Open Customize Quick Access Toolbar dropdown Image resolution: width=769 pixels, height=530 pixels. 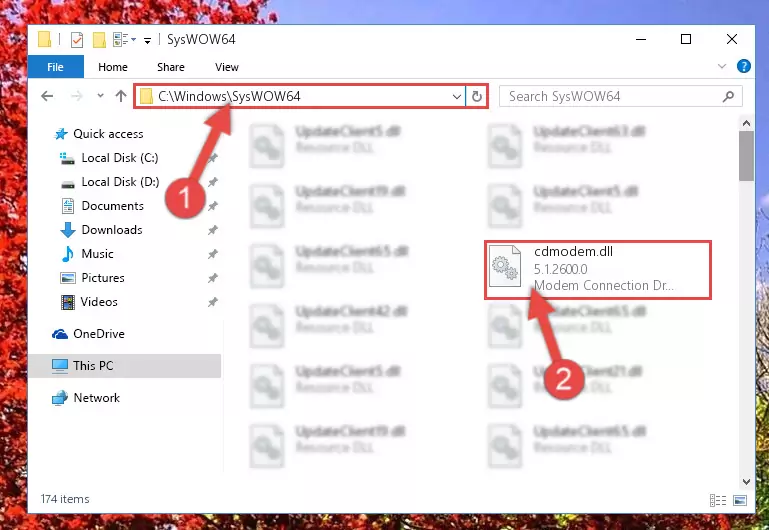tap(147, 41)
